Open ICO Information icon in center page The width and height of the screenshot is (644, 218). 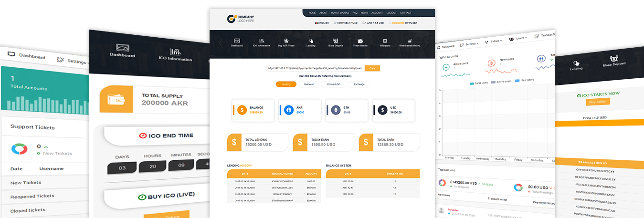(262, 41)
